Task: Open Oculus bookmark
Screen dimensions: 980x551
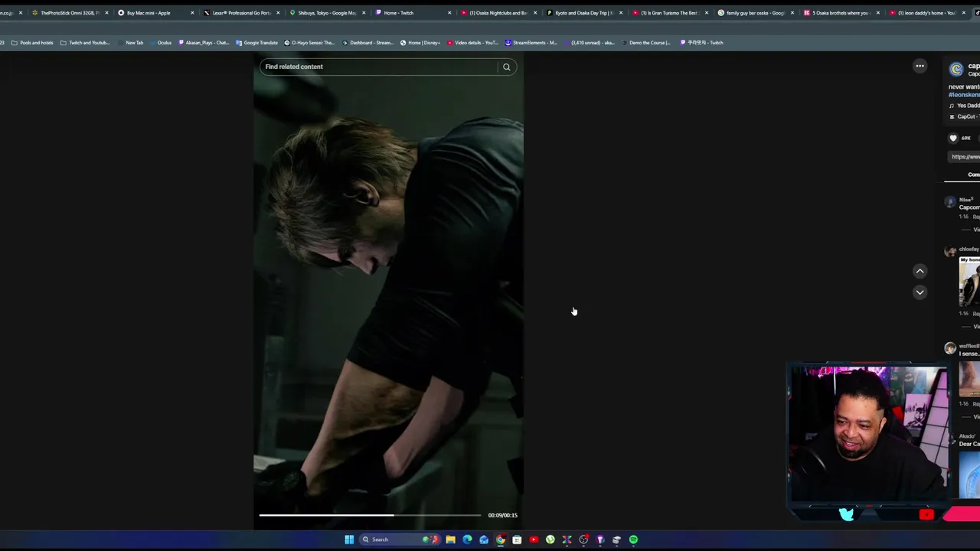Action: [x=160, y=43]
